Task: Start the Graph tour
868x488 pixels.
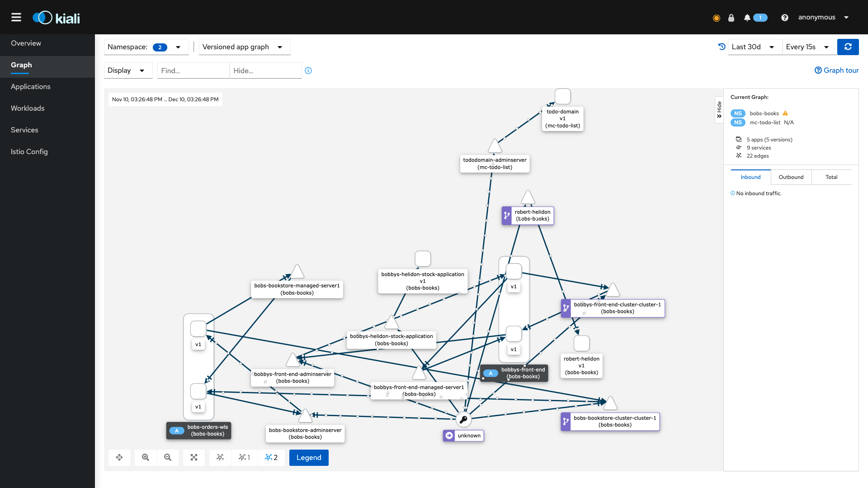Action: tap(837, 70)
